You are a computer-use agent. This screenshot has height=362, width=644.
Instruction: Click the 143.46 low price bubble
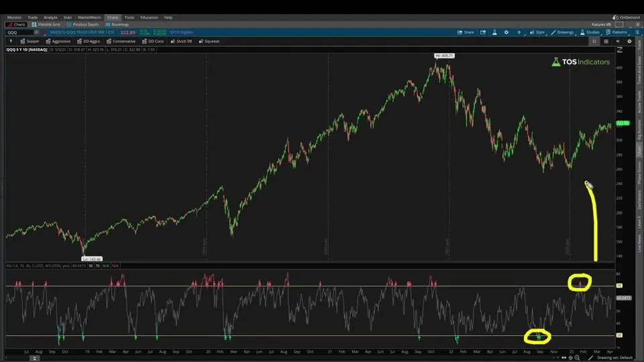[92, 259]
